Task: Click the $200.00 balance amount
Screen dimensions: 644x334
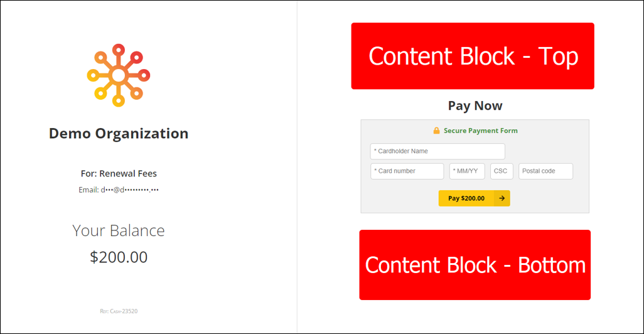Action: pyautogui.click(x=119, y=257)
